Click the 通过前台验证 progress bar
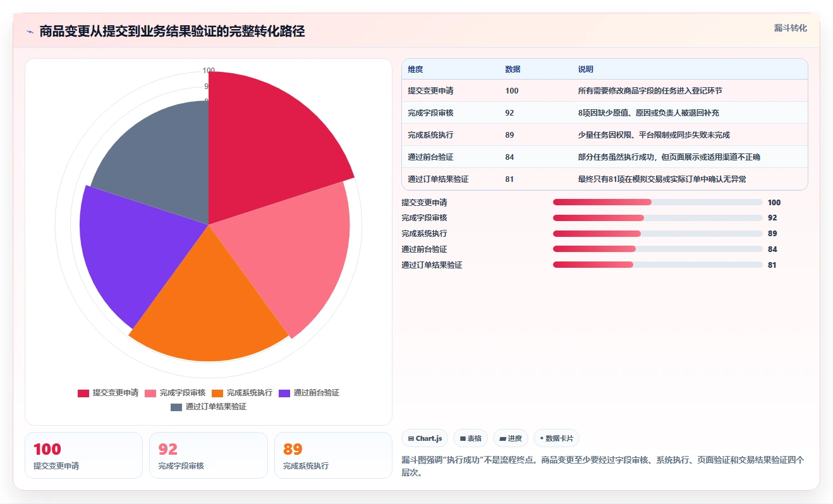 [657, 249]
